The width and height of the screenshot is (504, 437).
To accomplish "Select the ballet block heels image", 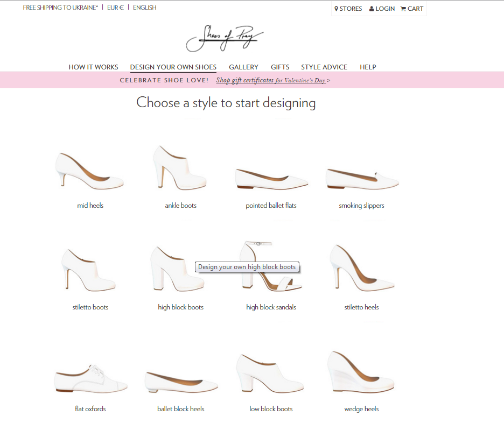I will 181,382.
